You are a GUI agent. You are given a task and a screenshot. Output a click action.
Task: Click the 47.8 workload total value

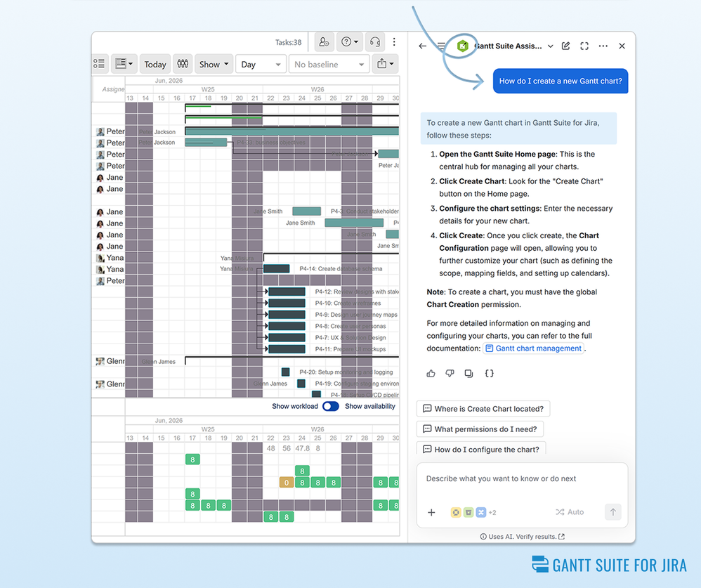point(302,448)
